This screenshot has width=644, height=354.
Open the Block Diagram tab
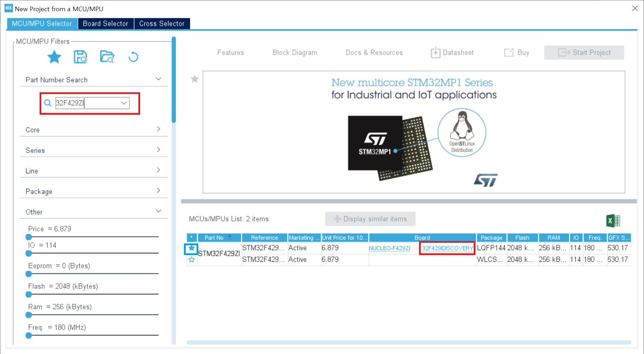click(295, 53)
